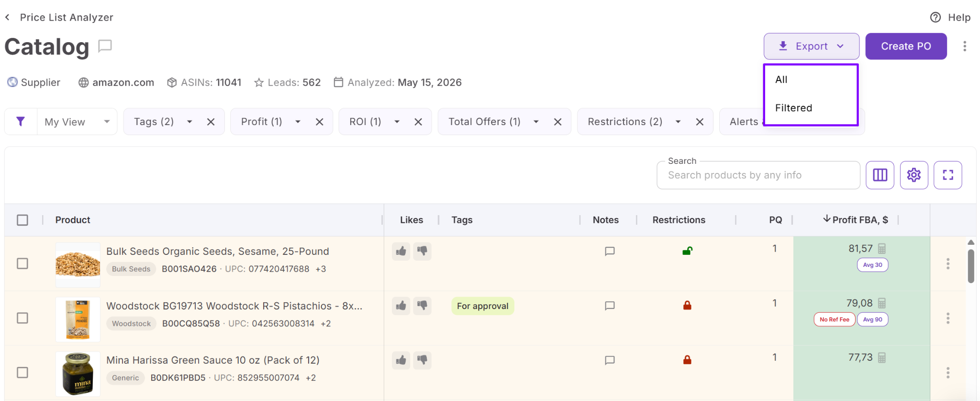This screenshot has height=401, width=980.
Task: Toggle fullscreen table view icon
Action: coord(947,175)
